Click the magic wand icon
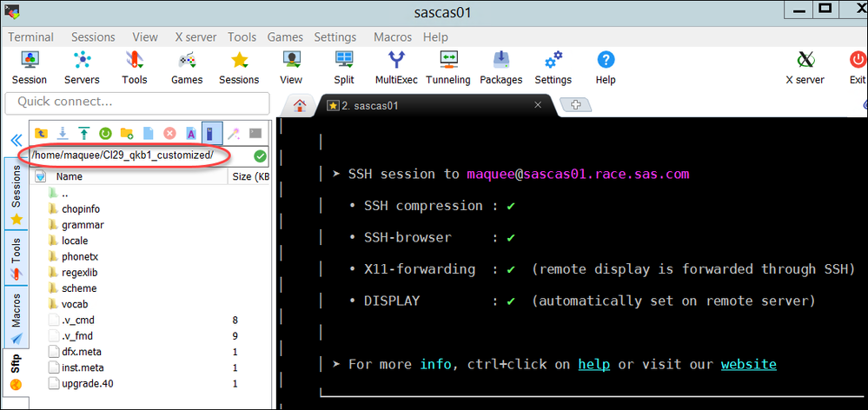Image resolution: width=868 pixels, height=410 pixels. (235, 134)
